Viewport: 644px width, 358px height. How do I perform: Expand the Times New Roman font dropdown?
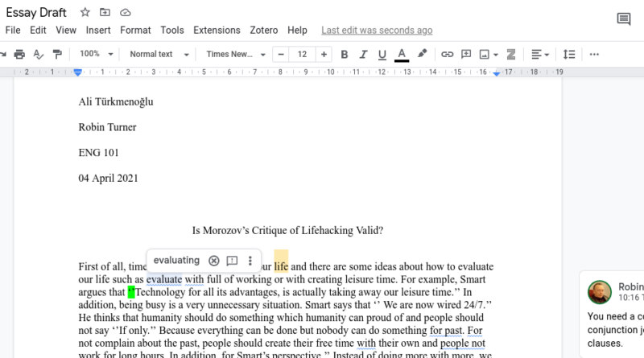point(236,54)
